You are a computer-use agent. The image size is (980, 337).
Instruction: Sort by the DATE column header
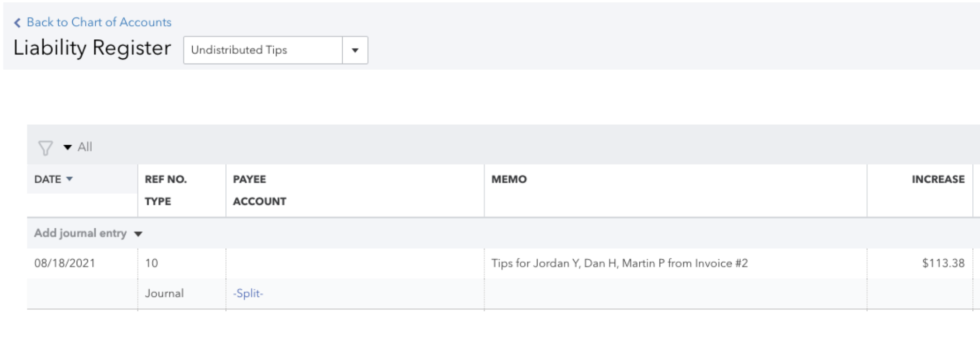click(x=48, y=179)
